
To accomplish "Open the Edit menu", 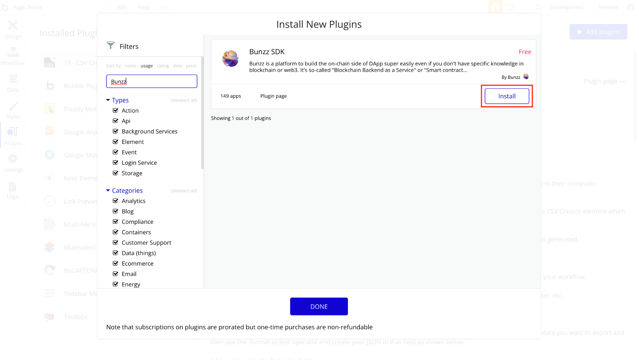I will pyautogui.click(x=122, y=7).
